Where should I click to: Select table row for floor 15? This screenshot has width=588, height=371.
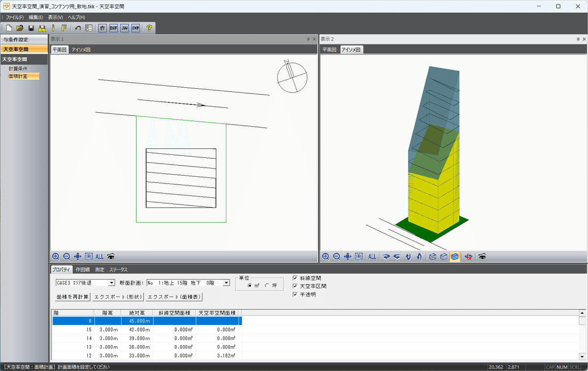147,330
